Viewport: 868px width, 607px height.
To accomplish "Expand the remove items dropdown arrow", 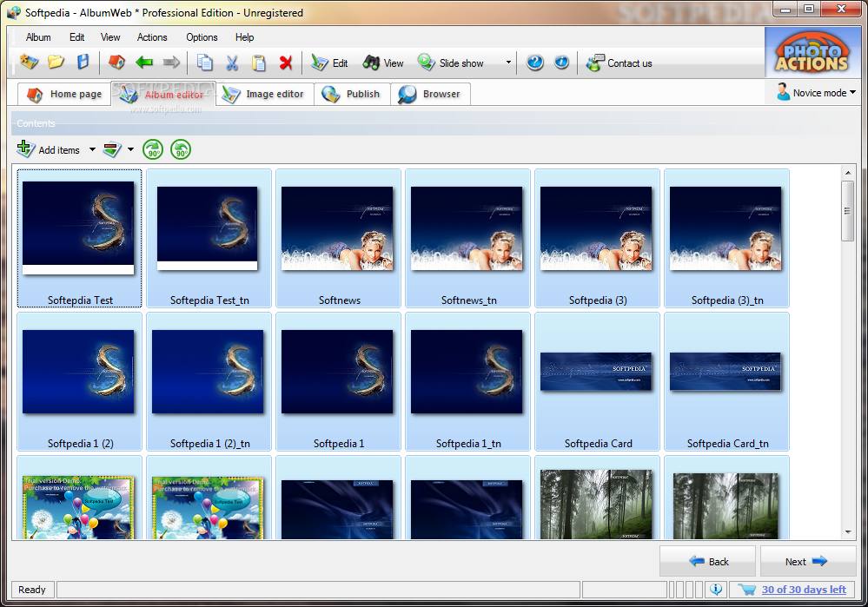I will point(130,149).
